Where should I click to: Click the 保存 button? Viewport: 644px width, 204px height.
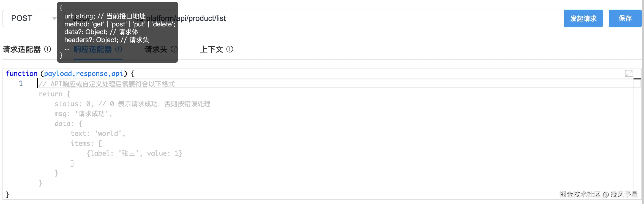[x=625, y=18]
